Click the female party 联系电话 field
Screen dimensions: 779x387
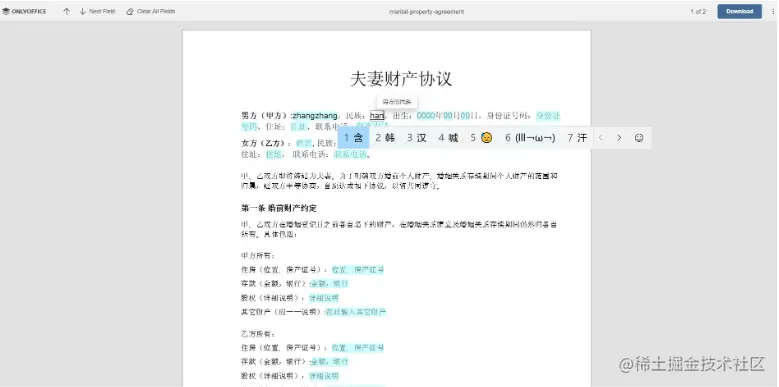[350, 155]
